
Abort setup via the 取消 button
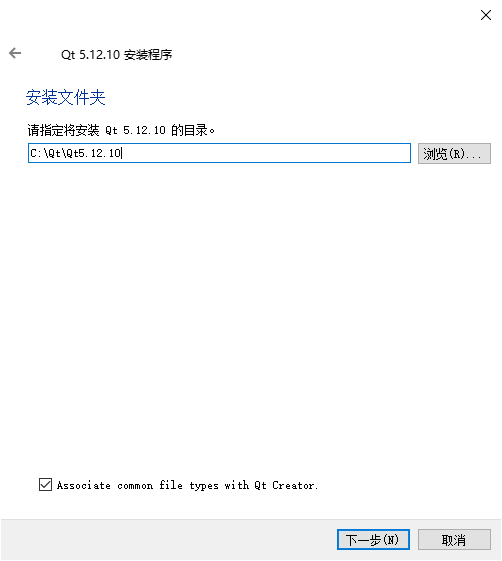[x=454, y=540]
